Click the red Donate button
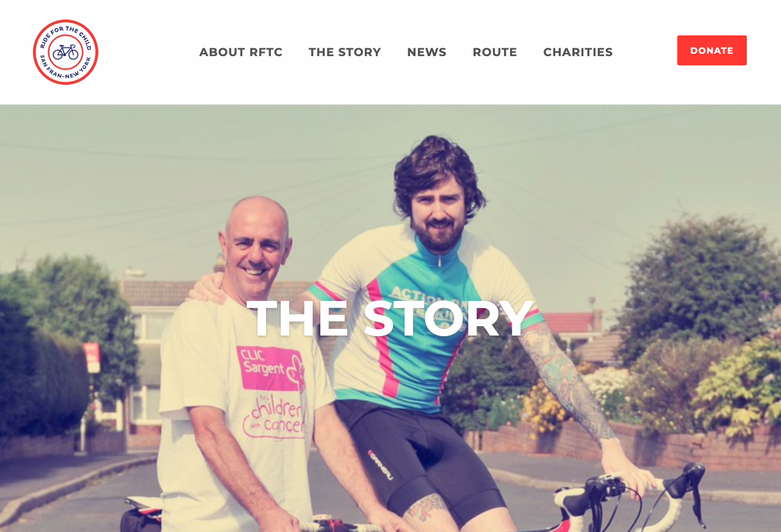This screenshot has width=781, height=532. (712, 51)
